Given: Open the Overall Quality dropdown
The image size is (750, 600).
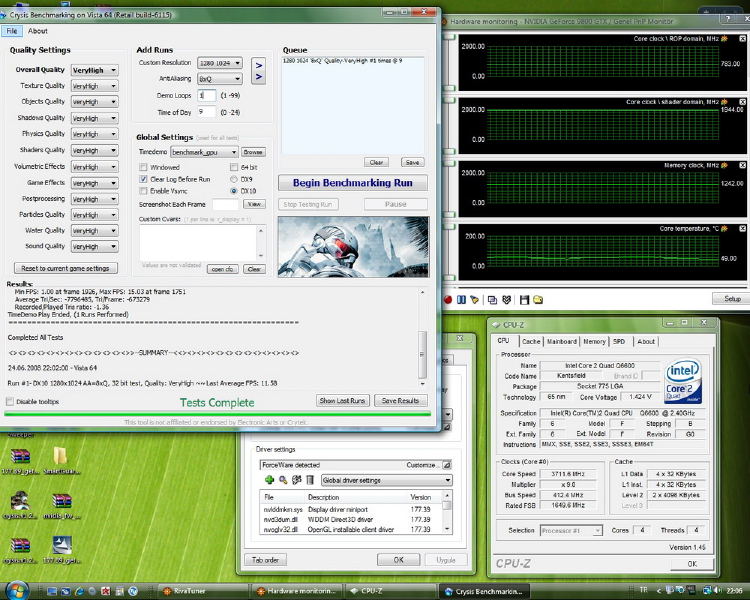Looking at the screenshot, I should click(x=95, y=70).
